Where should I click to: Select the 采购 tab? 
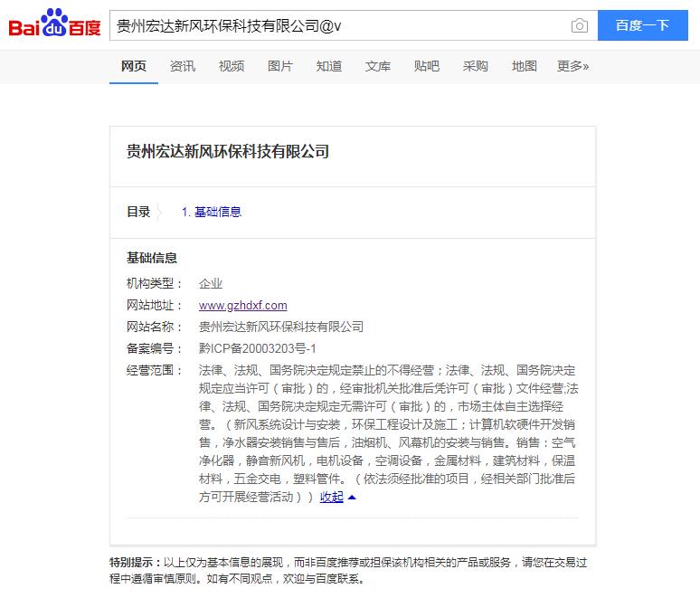[x=476, y=66]
